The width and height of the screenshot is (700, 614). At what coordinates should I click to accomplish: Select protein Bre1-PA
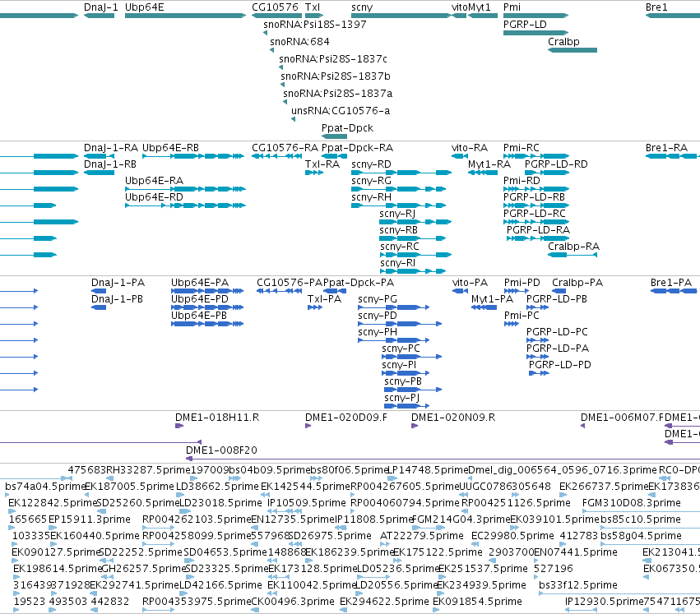tap(671, 283)
